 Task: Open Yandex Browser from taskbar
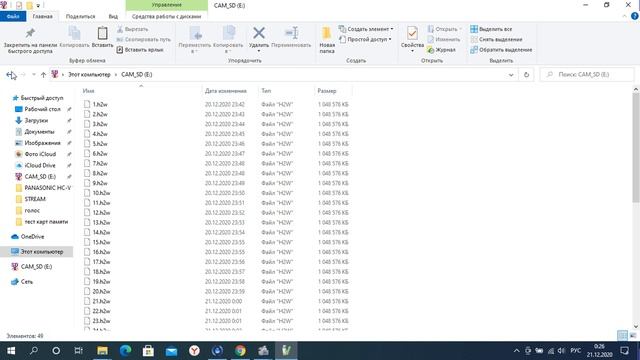(x=194, y=351)
